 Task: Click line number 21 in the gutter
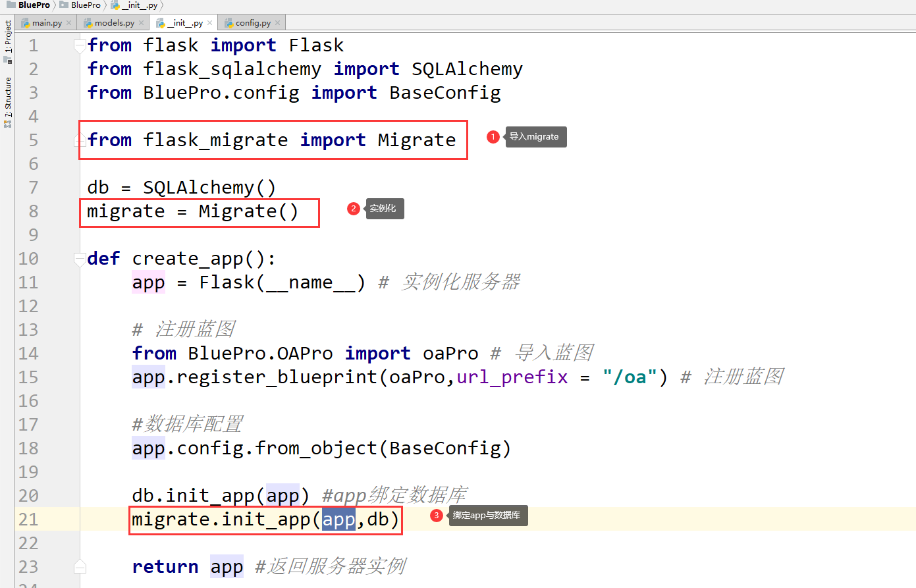(28, 520)
